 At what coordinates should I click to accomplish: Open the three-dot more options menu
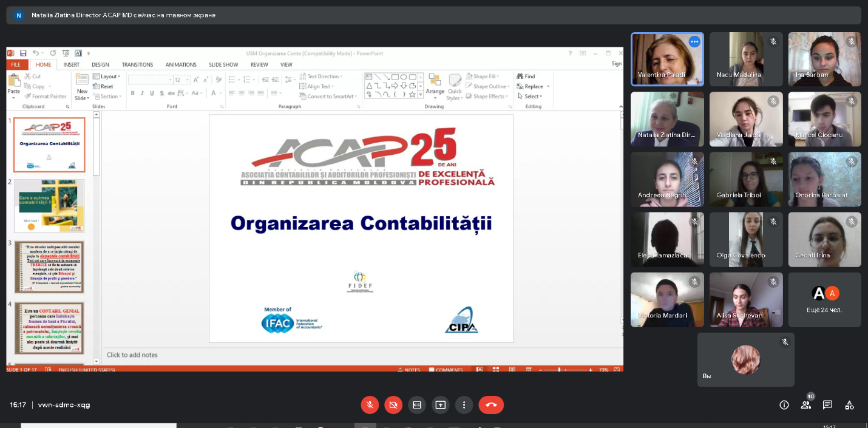pos(464,405)
